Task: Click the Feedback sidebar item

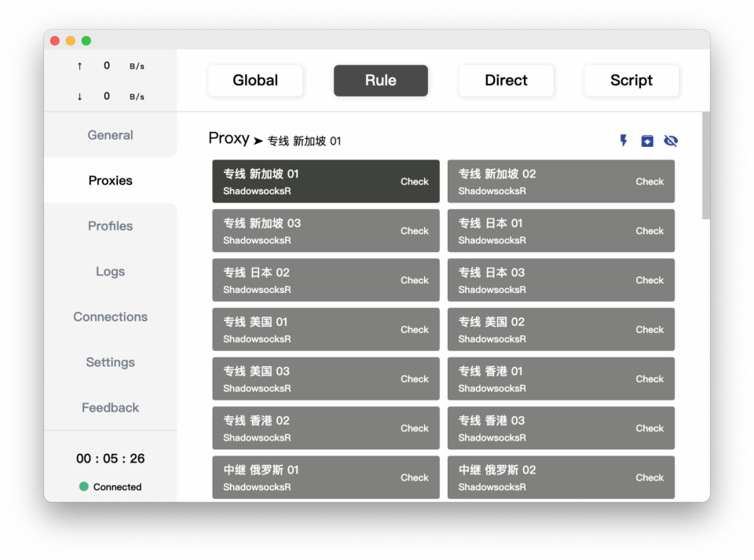Action: (x=110, y=408)
